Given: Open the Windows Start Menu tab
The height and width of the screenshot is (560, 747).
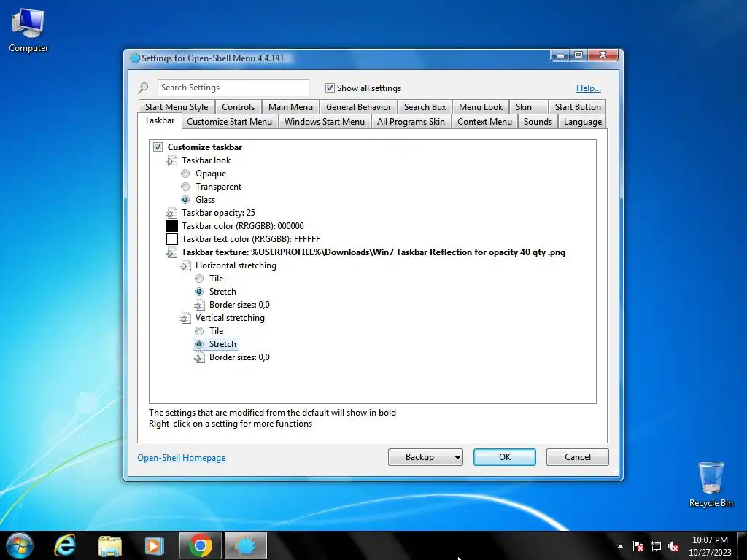Looking at the screenshot, I should click(325, 122).
